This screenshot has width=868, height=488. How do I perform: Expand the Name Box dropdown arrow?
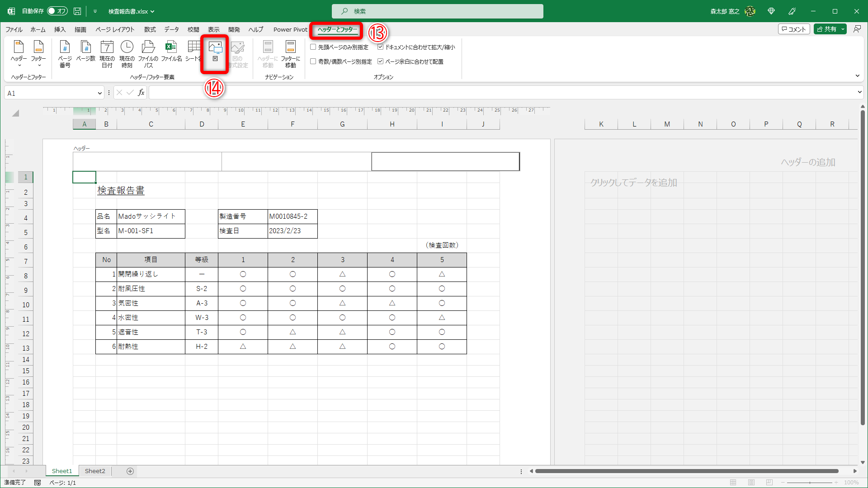point(99,93)
